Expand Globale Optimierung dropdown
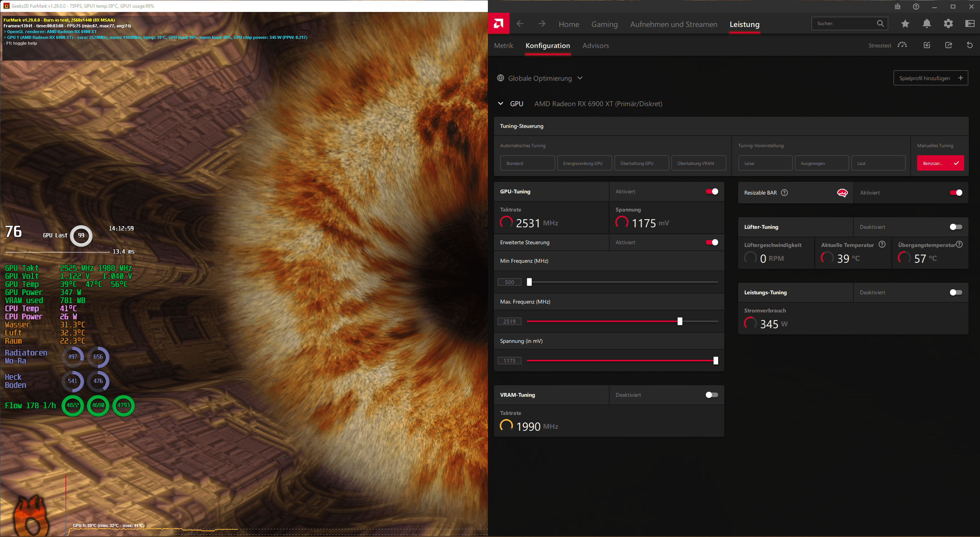980x537 pixels. pyautogui.click(x=580, y=78)
